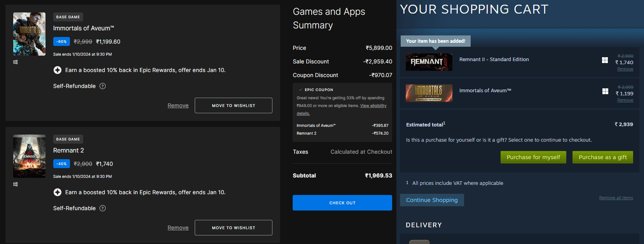The height and width of the screenshot is (244, 644).
Task: Click Epic Coupon checkmark icon
Action: 300,90
